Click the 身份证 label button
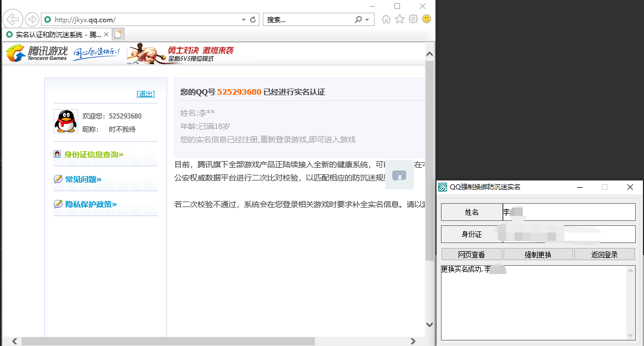644x346 pixels. 471,234
